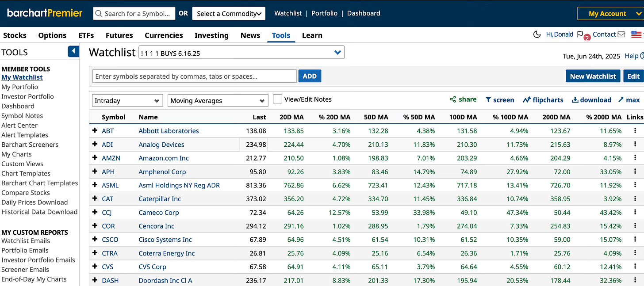Open the Investing menu
The height and width of the screenshot is (286, 644).
211,35
